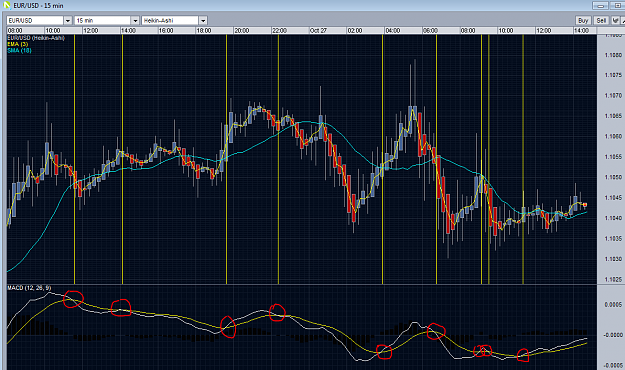This screenshot has width=625, height=370.
Task: Click the checkmark icon next to Sell
Action: point(616,20)
